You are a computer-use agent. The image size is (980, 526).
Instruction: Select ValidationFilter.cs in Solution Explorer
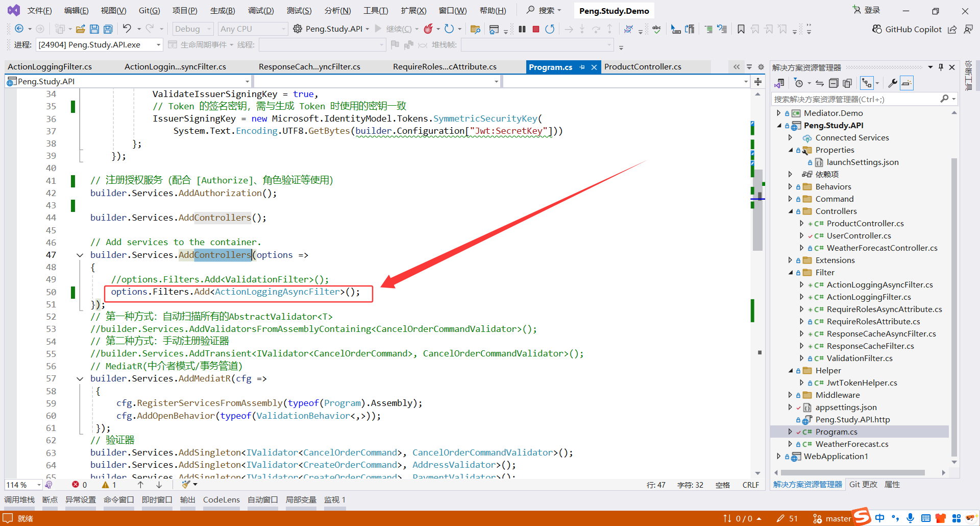pyautogui.click(x=860, y=358)
